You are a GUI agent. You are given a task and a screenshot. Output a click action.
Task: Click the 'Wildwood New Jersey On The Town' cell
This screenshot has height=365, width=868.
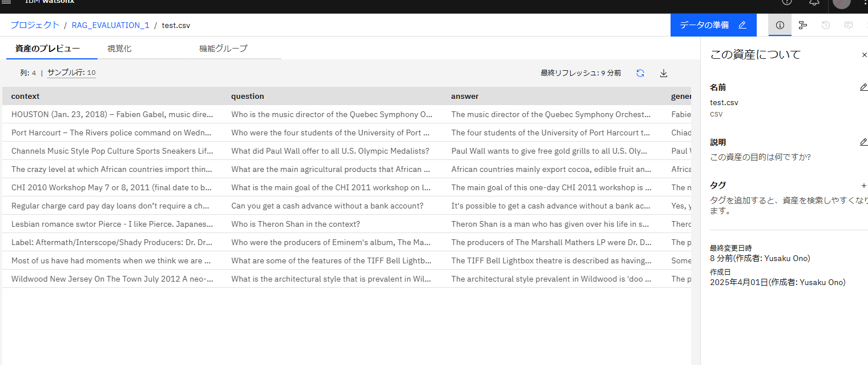click(x=112, y=279)
